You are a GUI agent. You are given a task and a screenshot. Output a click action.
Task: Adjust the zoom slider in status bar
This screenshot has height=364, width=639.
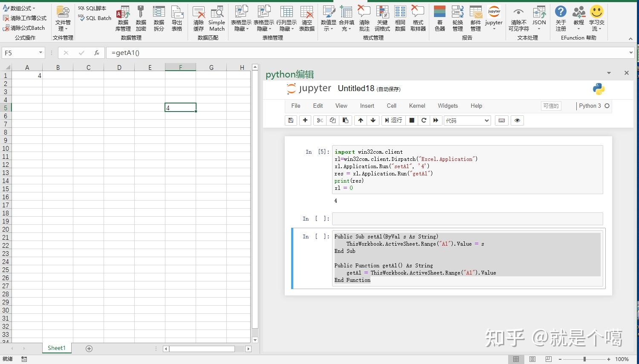[x=584, y=359]
